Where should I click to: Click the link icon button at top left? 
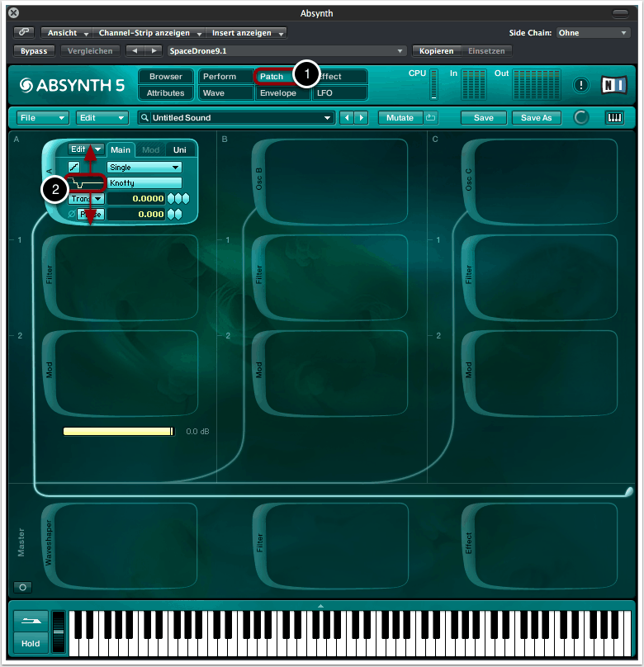tap(24, 32)
